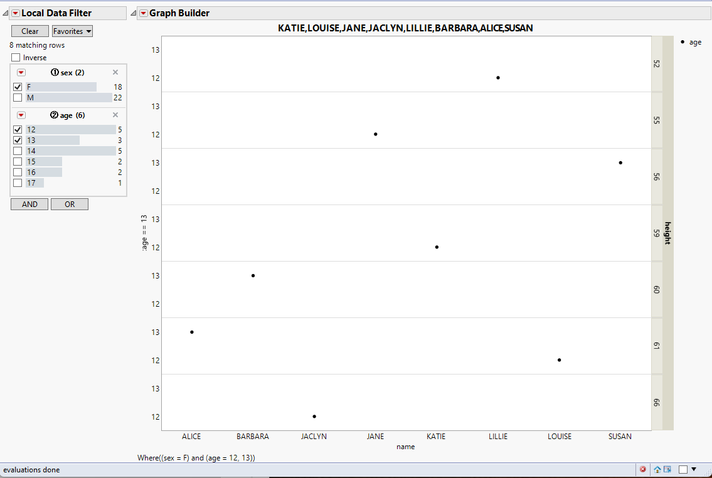The image size is (712, 478).
Task: Open the Local Data Filter red triangle menu
Action: 15,13
